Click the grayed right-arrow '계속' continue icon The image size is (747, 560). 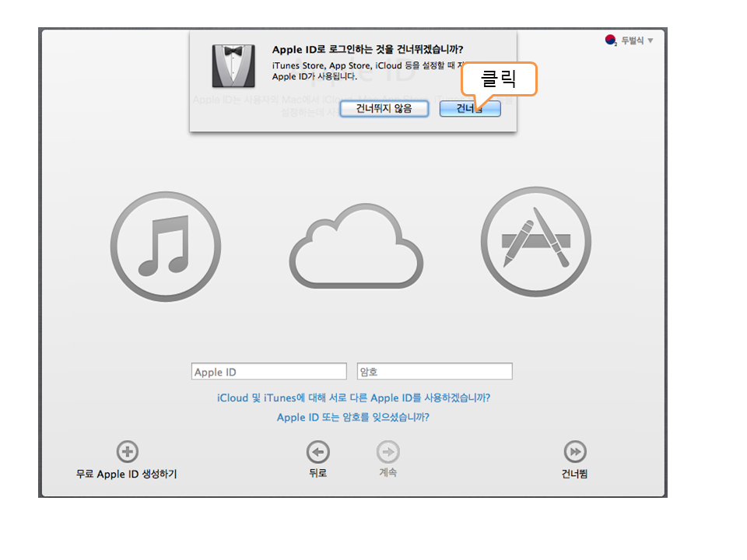click(x=388, y=451)
